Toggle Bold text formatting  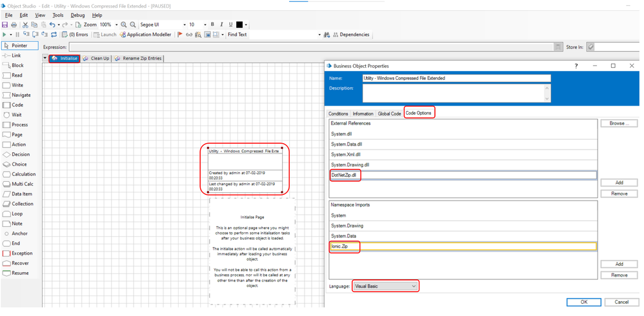pyautogui.click(x=212, y=25)
